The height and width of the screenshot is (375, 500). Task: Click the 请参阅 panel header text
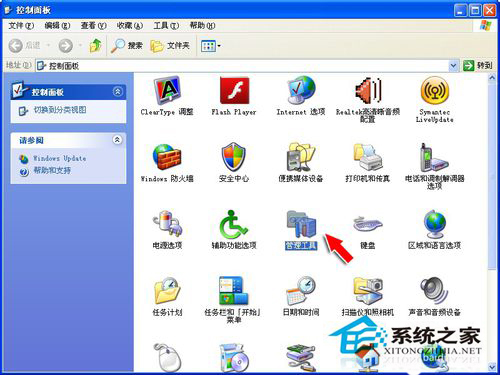click(31, 140)
